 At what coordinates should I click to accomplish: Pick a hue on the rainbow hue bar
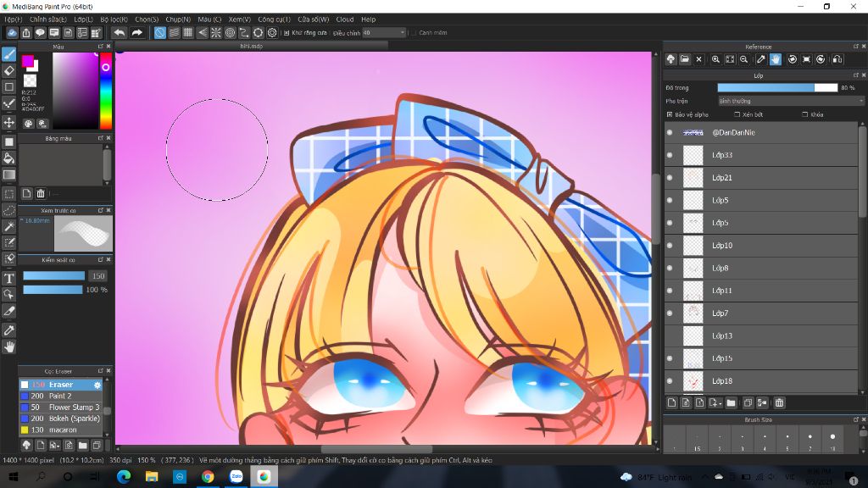pyautogui.click(x=106, y=91)
